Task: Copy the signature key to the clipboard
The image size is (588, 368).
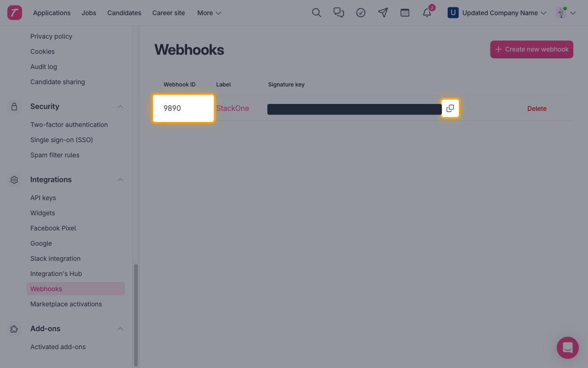Action: coord(450,109)
